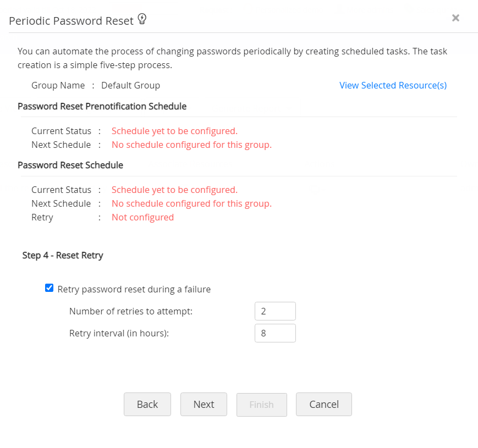The height and width of the screenshot is (448, 478).
Task: Click the "Retry password reset during a failure" label
Action: (x=134, y=289)
